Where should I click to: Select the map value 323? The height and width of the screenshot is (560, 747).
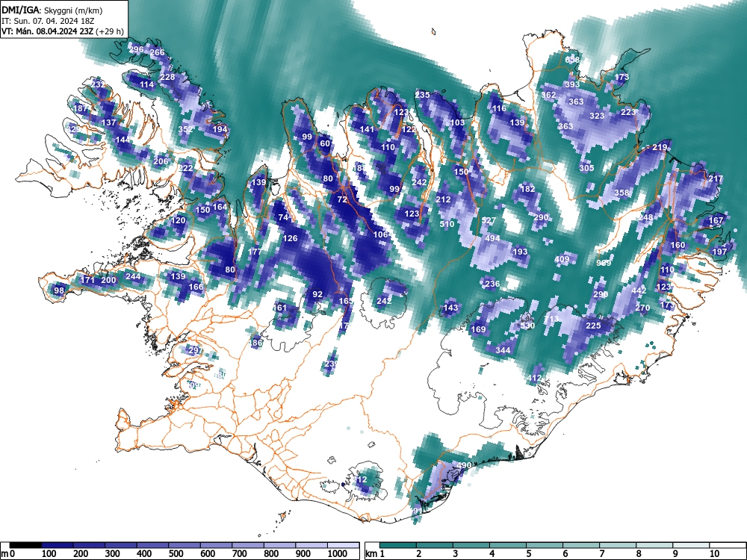tap(597, 116)
